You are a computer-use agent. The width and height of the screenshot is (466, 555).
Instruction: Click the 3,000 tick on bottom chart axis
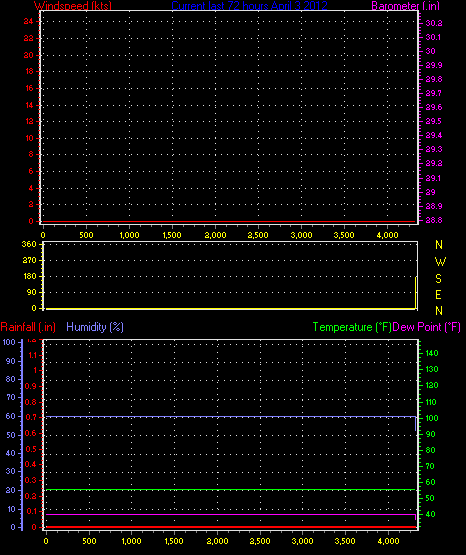point(302,541)
